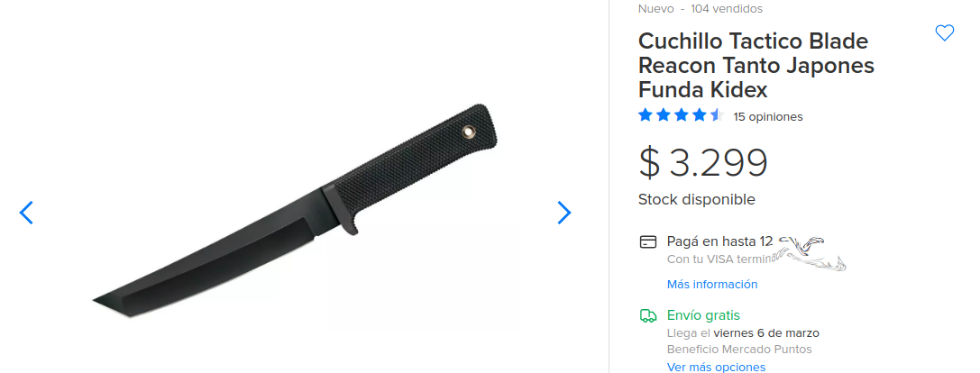Open the Más información link
The width and height of the screenshot is (980, 373).
pyautogui.click(x=712, y=285)
